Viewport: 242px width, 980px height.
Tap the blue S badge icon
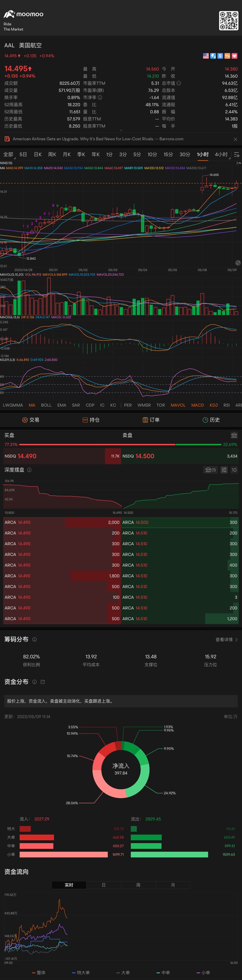[x=220, y=56]
